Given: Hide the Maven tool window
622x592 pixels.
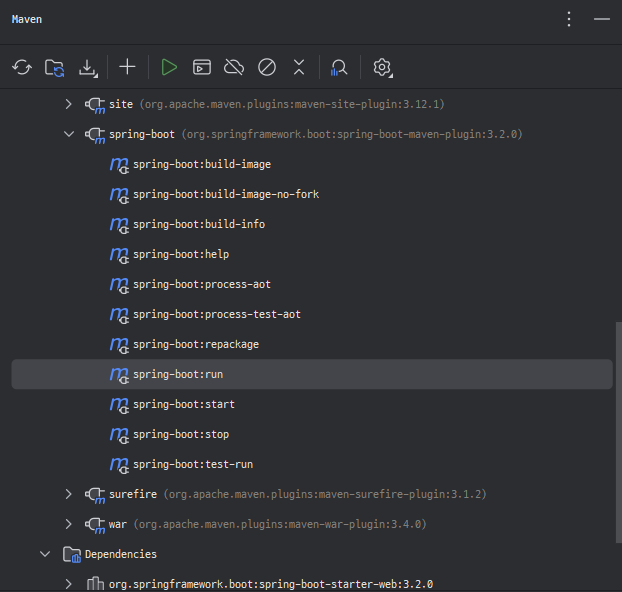Looking at the screenshot, I should pos(602,19).
